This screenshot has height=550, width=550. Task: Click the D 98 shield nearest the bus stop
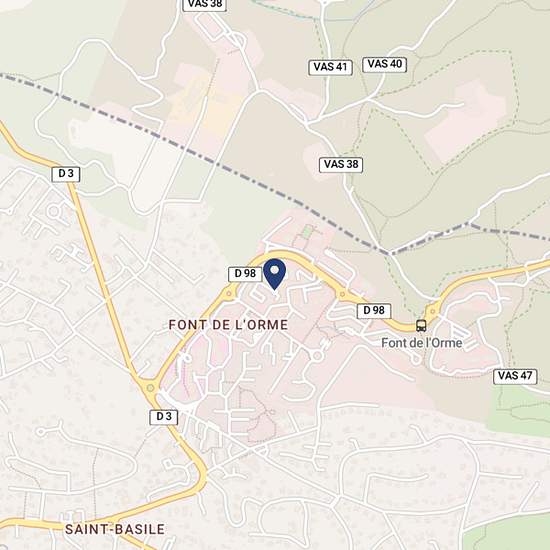(374, 311)
